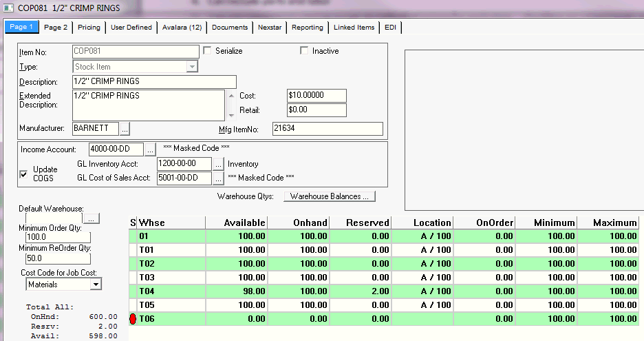
Task: Open Income Account lookup ellipsis button
Action: 151,149
